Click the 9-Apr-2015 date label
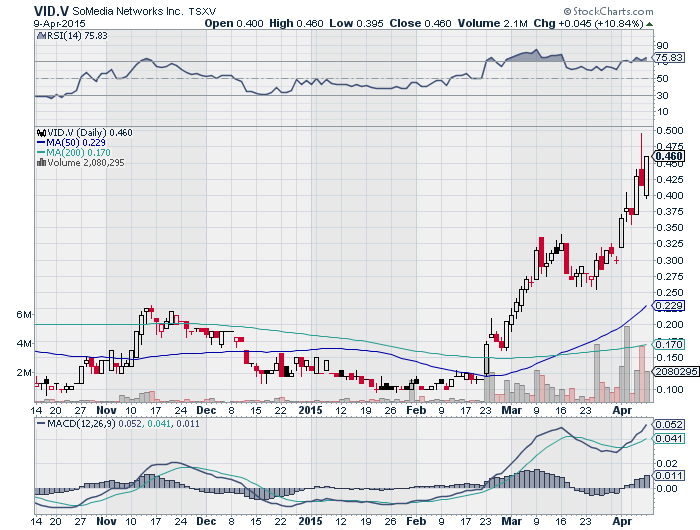The height and width of the screenshot is (530, 700). coord(60,23)
